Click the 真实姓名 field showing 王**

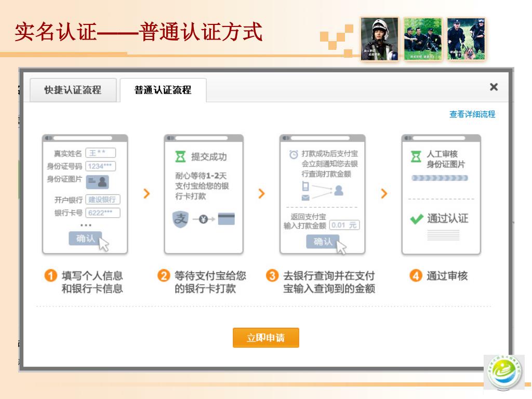100,153
